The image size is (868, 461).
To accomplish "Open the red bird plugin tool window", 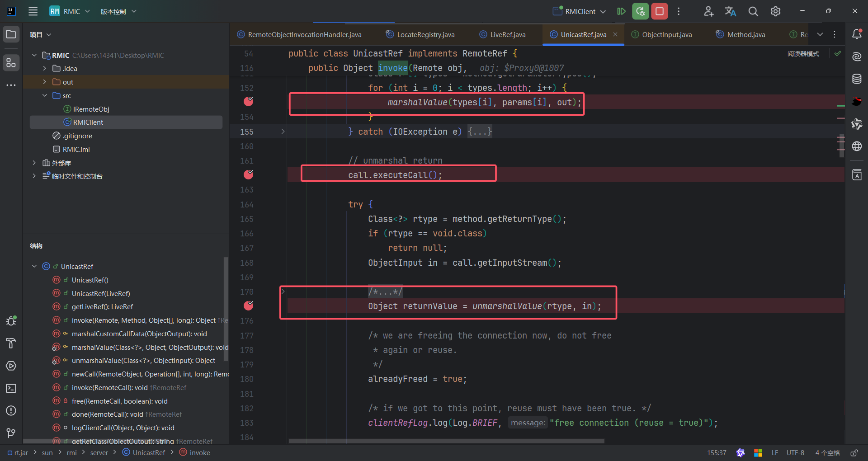I will [x=857, y=101].
